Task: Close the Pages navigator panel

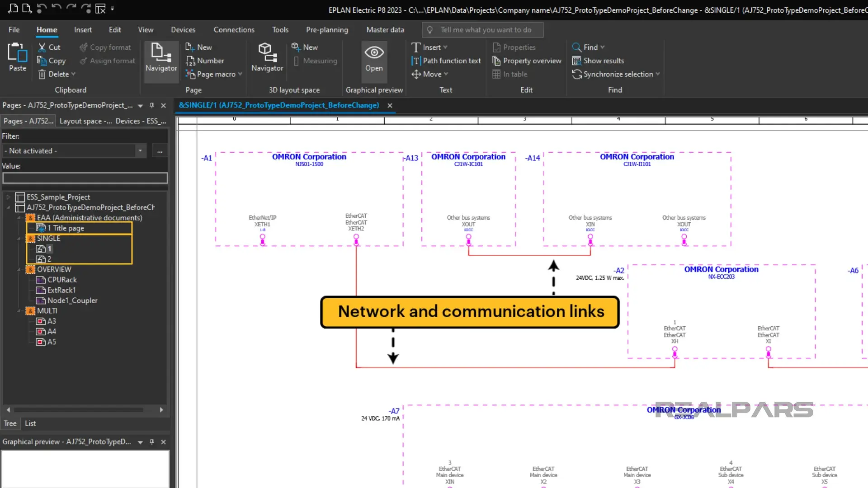Action: tap(164, 105)
